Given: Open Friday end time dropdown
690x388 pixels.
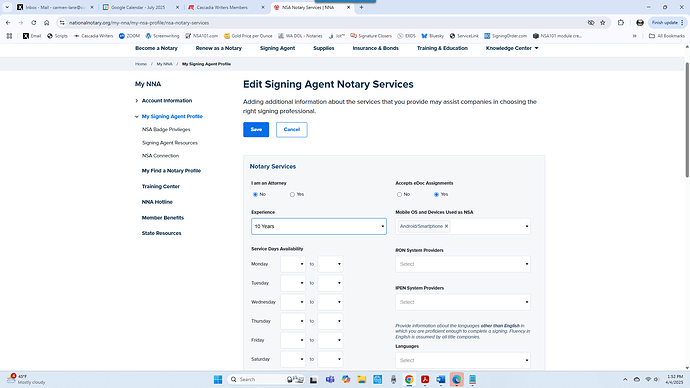Looking at the screenshot, I should click(330, 340).
